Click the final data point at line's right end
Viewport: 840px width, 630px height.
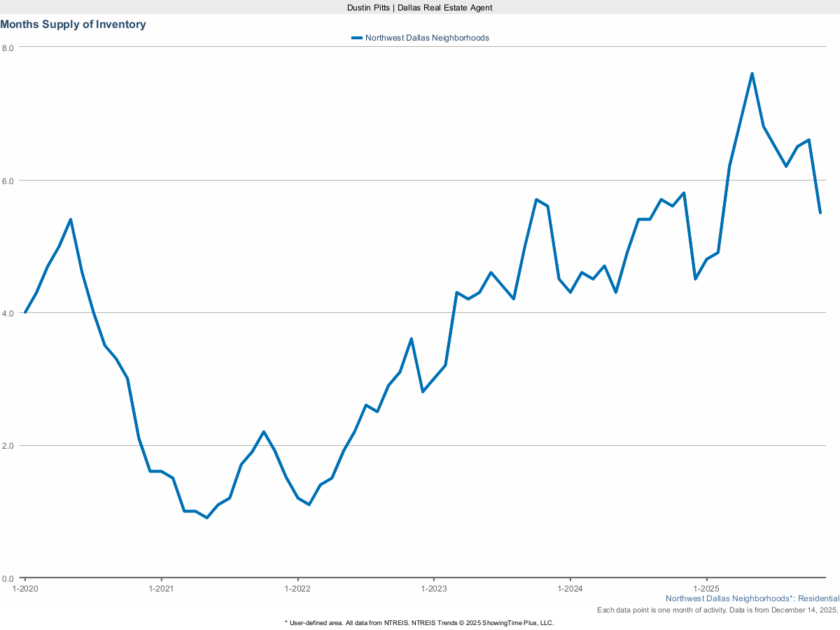tap(820, 213)
